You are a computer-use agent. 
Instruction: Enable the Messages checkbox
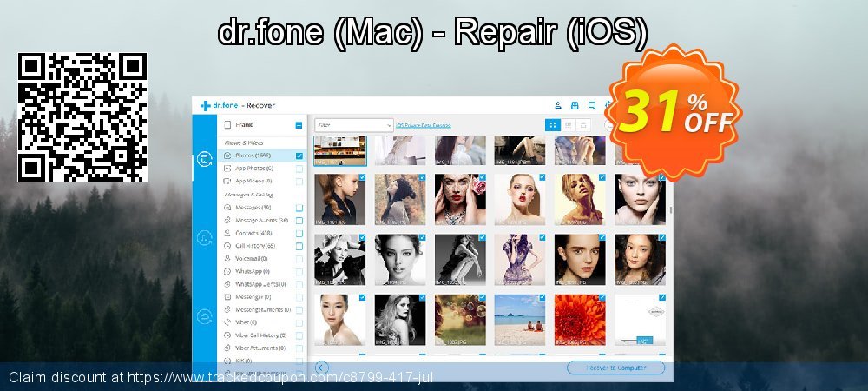tap(299, 208)
